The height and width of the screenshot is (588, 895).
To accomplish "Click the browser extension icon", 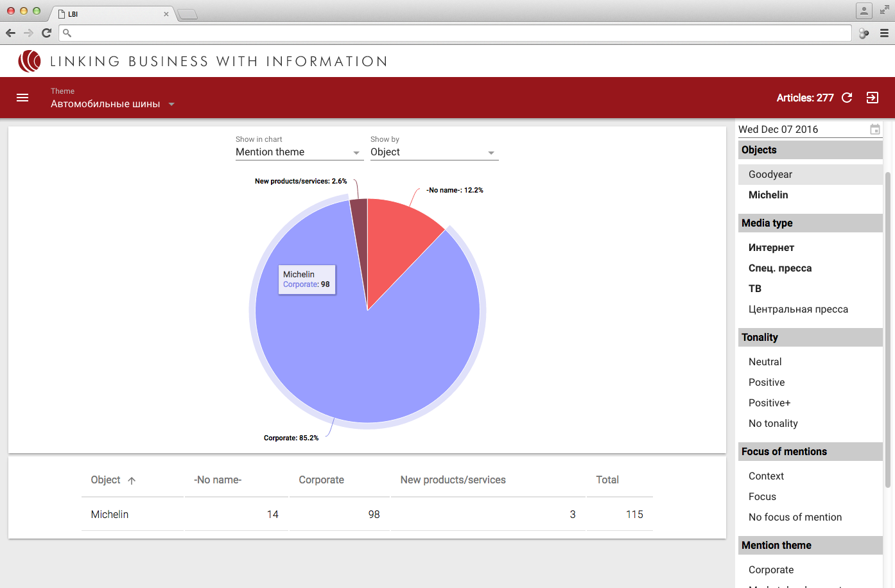I will point(864,33).
